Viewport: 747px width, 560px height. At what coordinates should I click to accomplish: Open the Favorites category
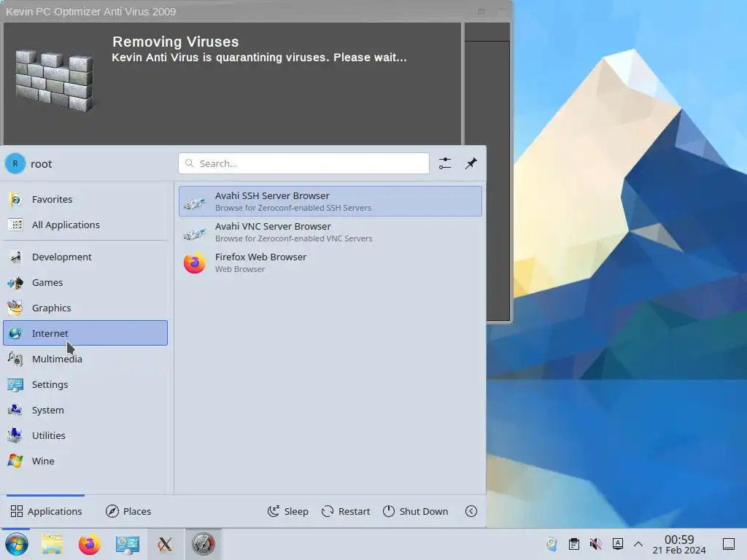(85, 199)
